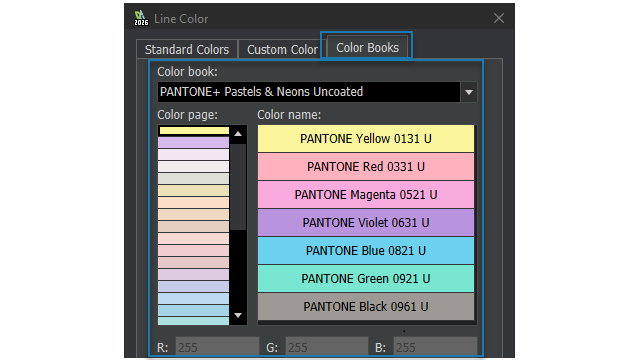Screen dimensions: 640x360
Task: Click the lavender color page strip
Action: (193, 142)
